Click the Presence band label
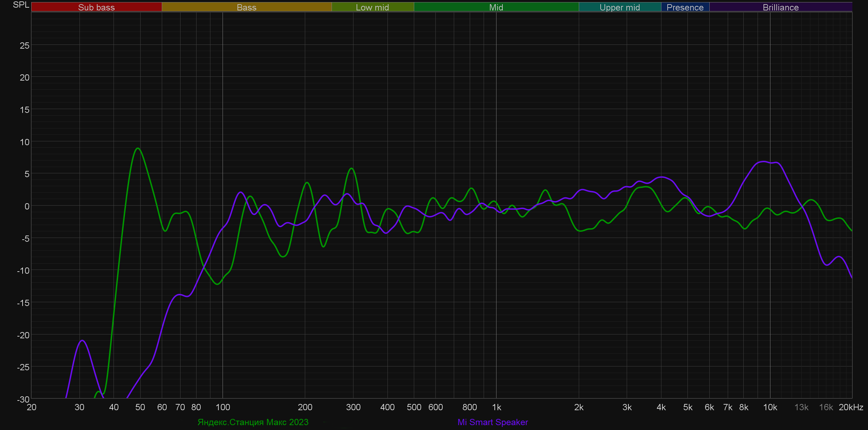Screen dimensions: 868x430 (685, 7)
